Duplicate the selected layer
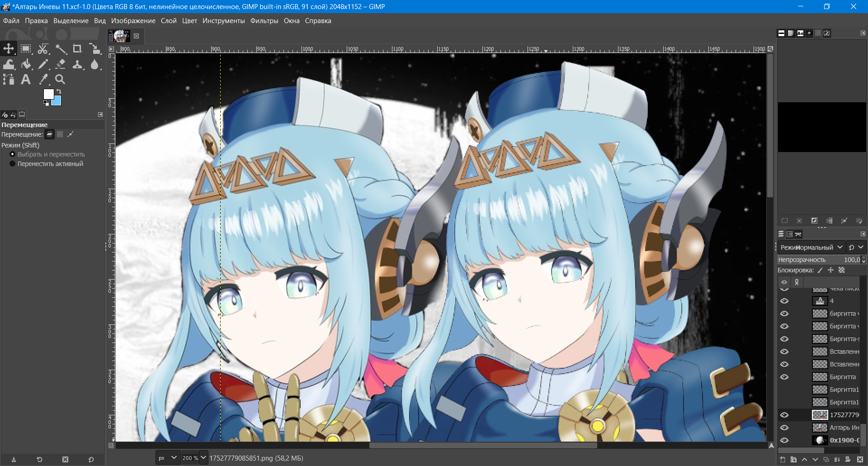868x466 pixels. [826, 460]
